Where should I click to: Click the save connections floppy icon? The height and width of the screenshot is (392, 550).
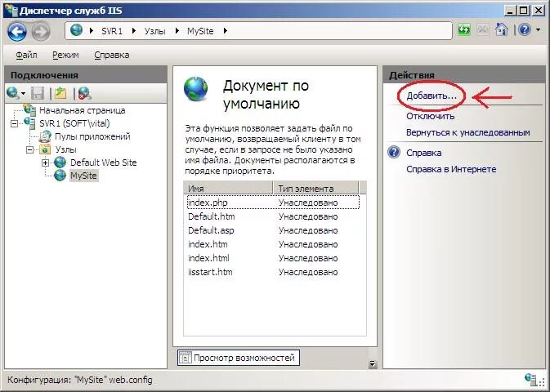pos(38,93)
